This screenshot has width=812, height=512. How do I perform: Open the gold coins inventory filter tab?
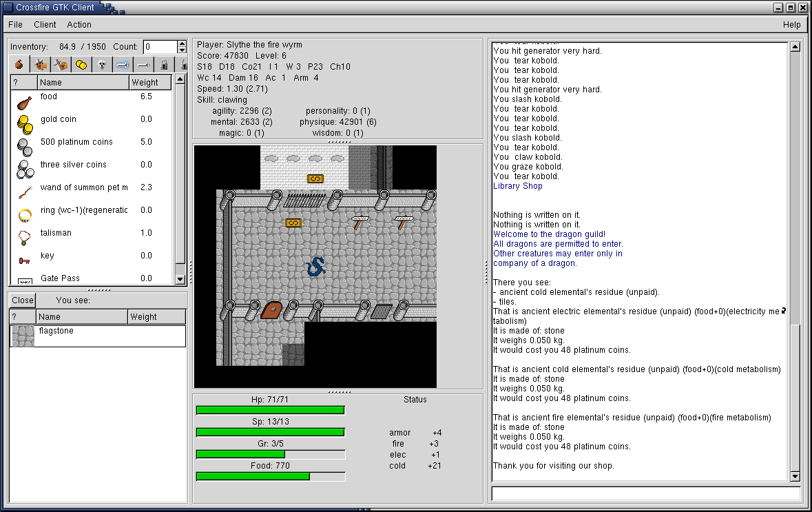pos(81,65)
